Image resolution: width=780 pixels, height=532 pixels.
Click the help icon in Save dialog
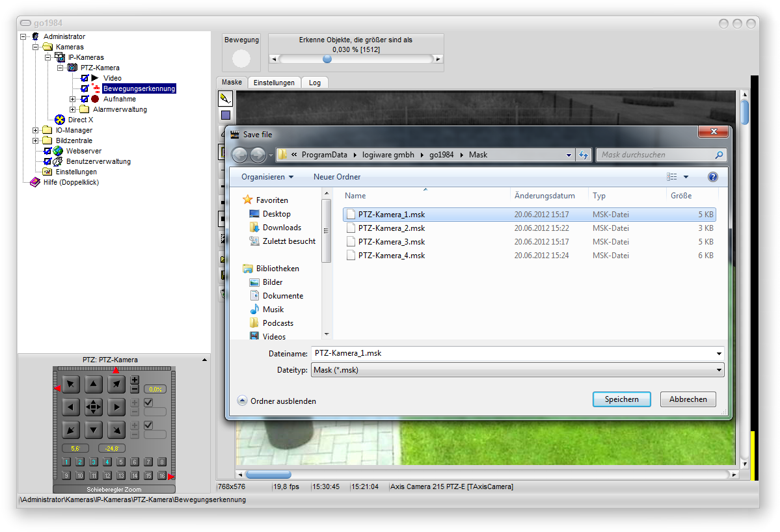tap(712, 177)
